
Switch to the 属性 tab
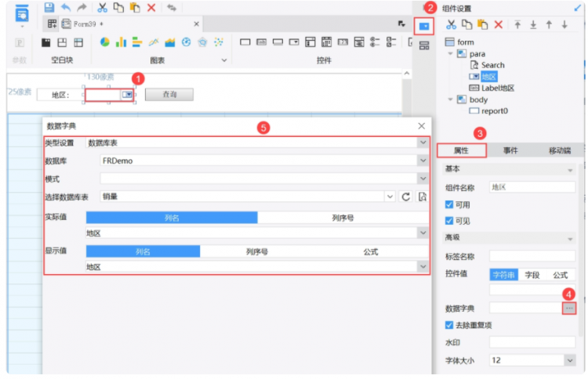[462, 150]
